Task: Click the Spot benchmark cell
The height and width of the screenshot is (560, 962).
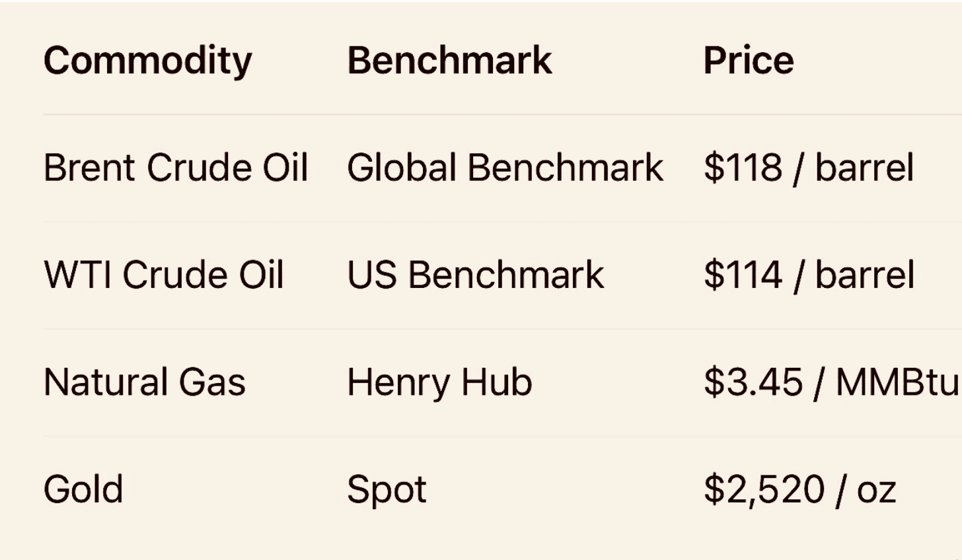Action: [387, 491]
